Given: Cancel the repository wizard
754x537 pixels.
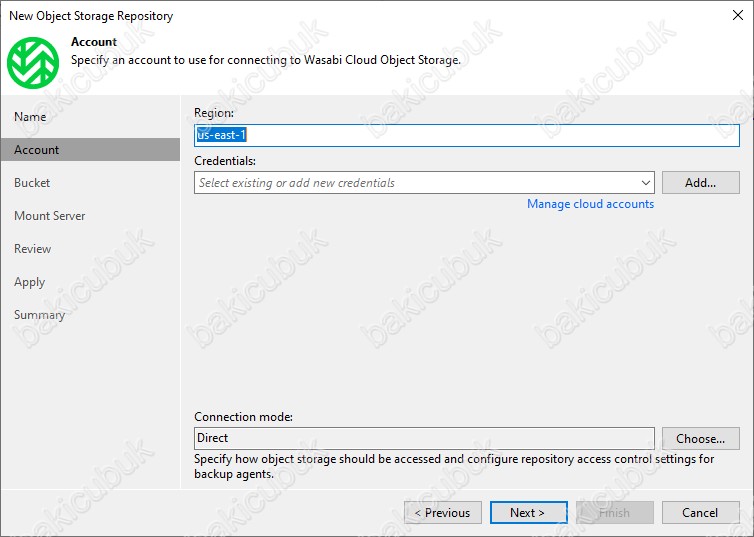Looking at the screenshot, I should [701, 512].
